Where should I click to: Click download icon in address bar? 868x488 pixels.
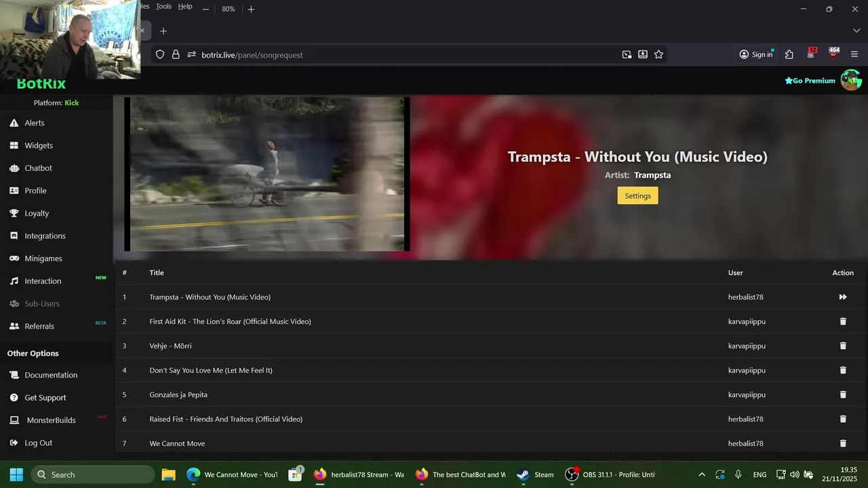tap(643, 54)
